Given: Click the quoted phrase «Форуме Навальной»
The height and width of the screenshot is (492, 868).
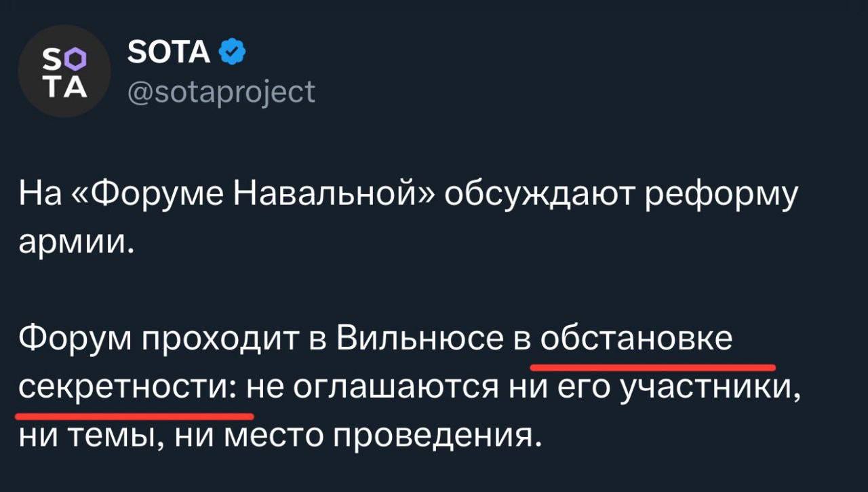Looking at the screenshot, I should pyautogui.click(x=250, y=199).
